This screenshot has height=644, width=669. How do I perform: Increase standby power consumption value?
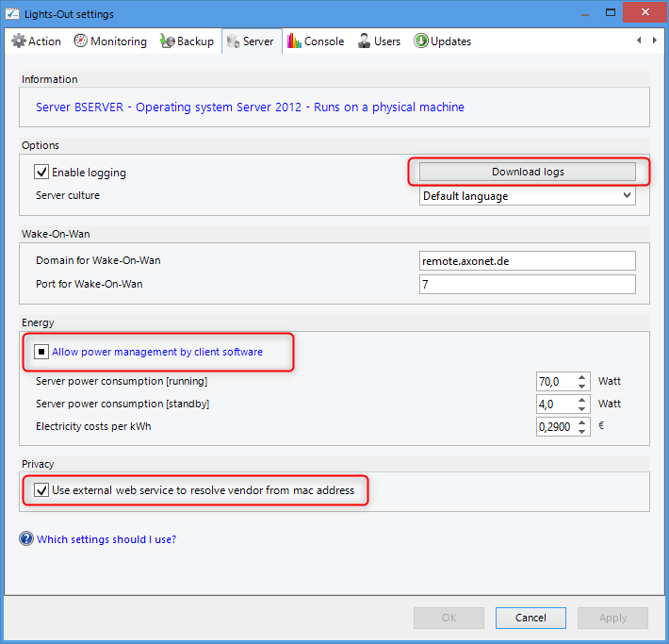click(582, 400)
